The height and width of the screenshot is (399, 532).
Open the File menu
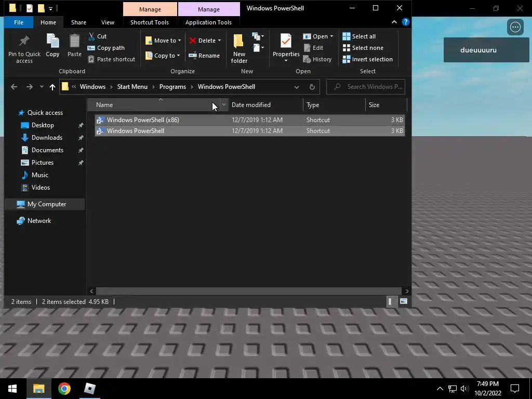click(x=19, y=22)
